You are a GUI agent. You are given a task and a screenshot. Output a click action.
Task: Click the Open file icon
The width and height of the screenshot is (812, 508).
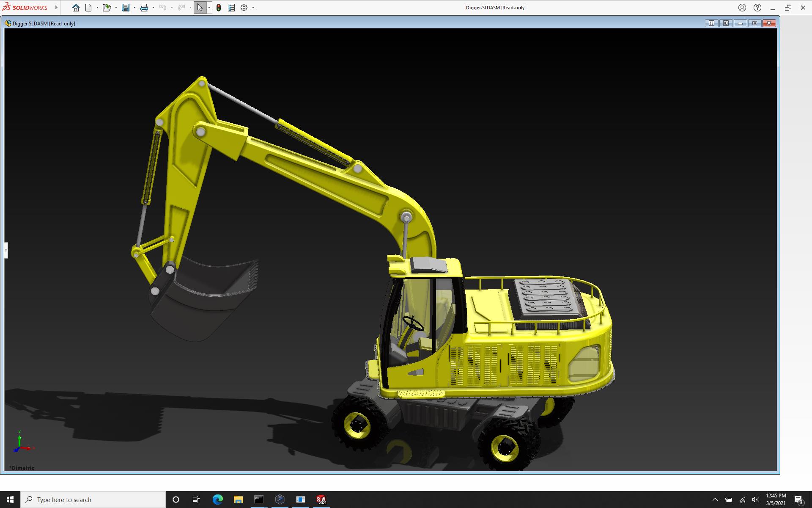coord(107,8)
